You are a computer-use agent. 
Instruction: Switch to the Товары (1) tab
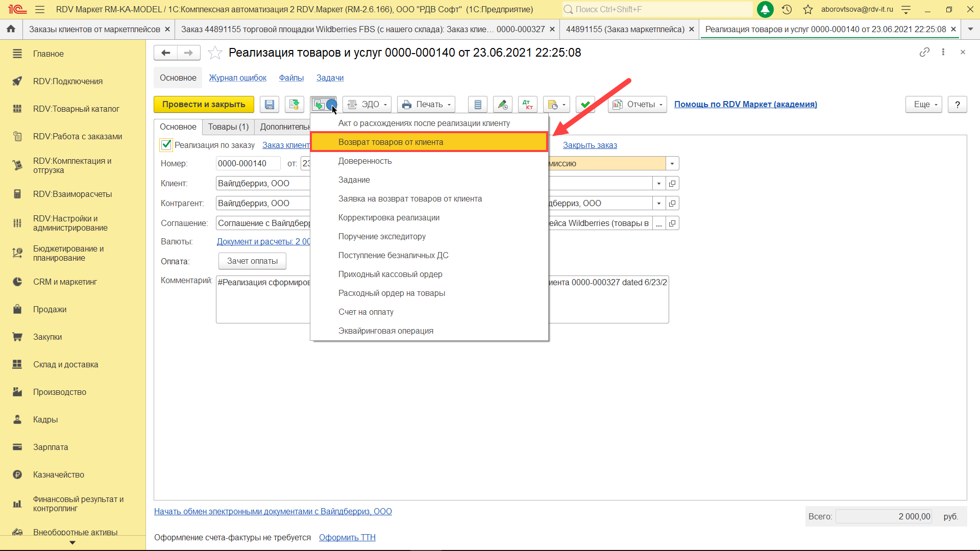228,127
